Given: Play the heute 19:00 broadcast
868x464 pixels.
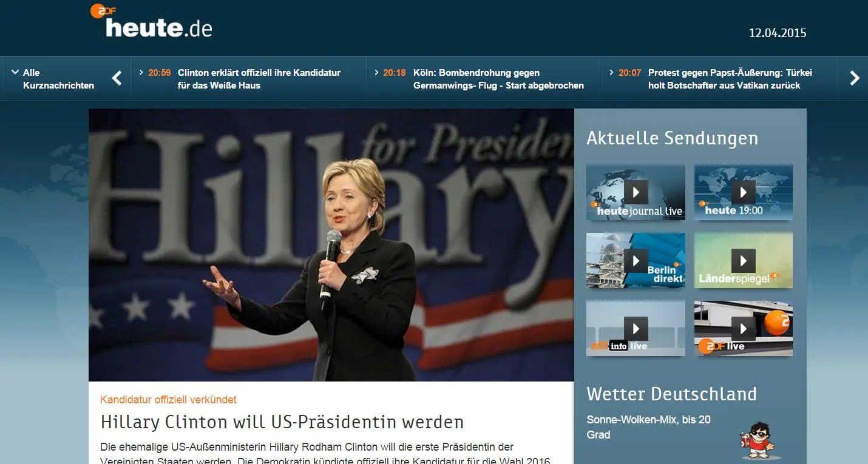Looking at the screenshot, I should click(x=743, y=191).
